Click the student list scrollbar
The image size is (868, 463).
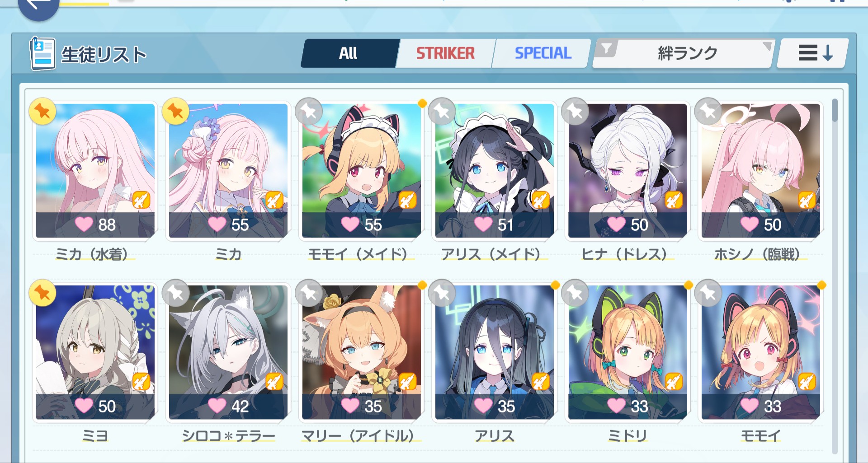[x=835, y=276]
